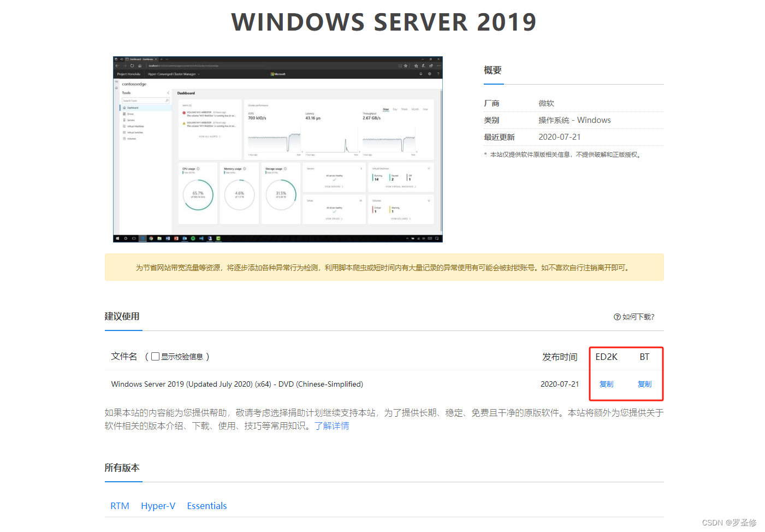Switch to the Essentials version tab

(x=206, y=506)
